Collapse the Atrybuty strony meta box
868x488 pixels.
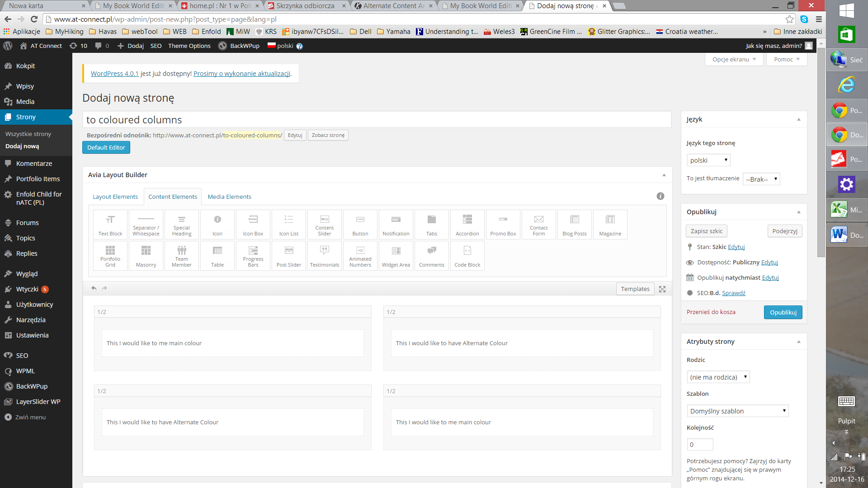[799, 342]
